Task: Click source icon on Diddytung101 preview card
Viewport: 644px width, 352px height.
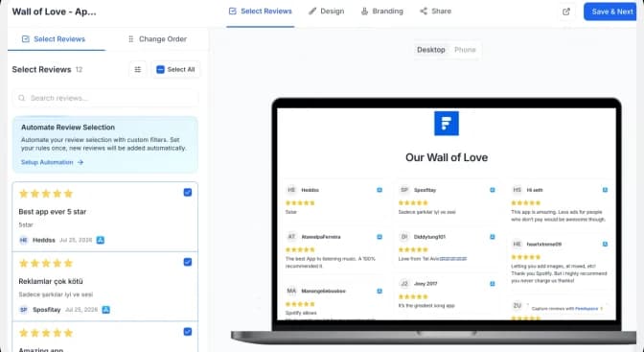Action: [x=492, y=237]
